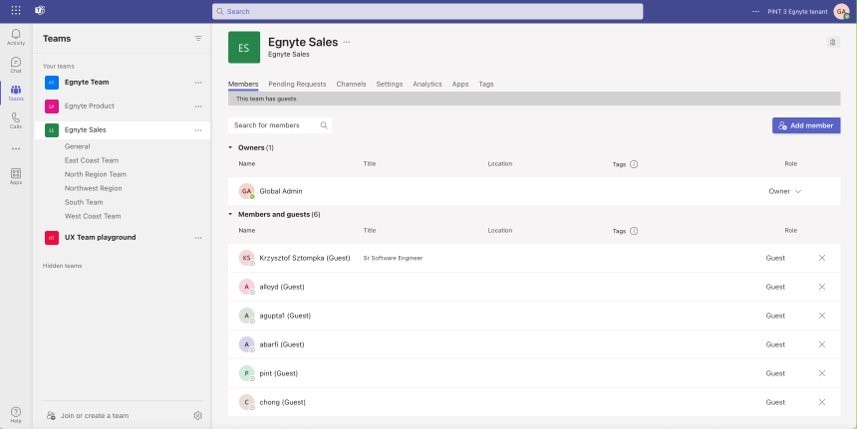This screenshot has width=857, height=429.
Task: Remove chong guest from team
Action: (822, 402)
